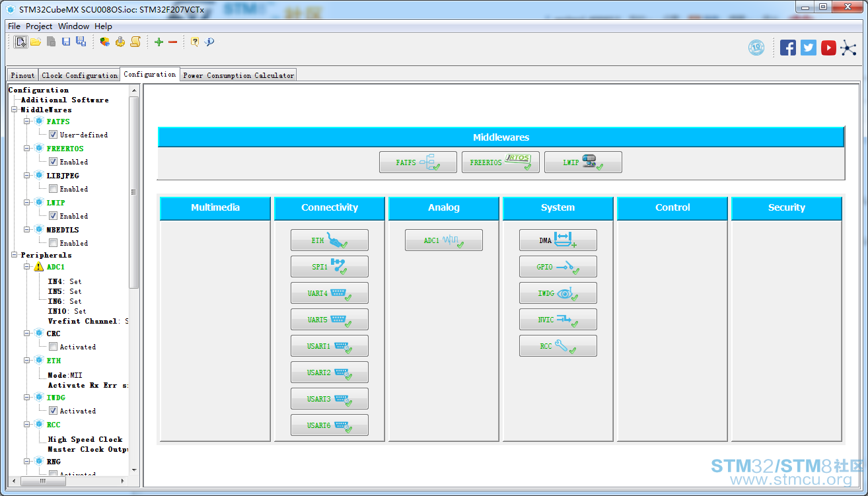Click the green plus toolbar icon
Screen dimensions: 868x496
(159, 42)
